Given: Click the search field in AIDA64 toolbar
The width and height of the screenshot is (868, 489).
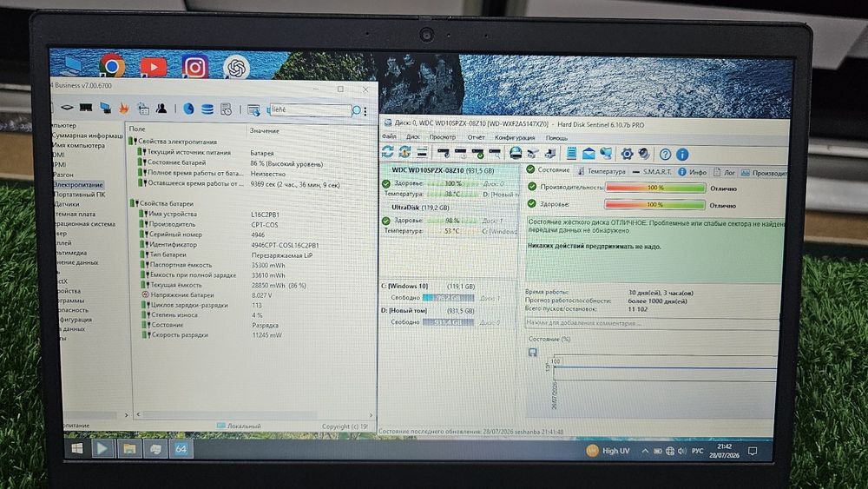Looking at the screenshot, I should [x=310, y=110].
